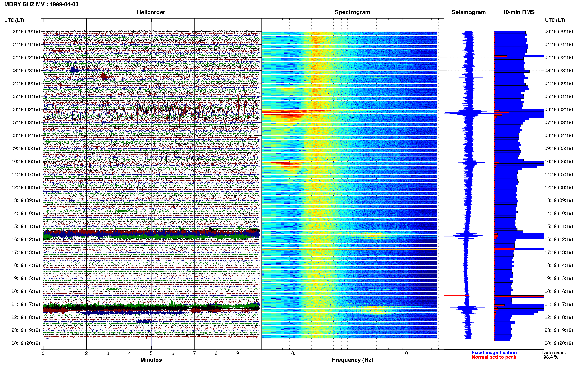
Task: Click the UTC (LT) label above the helicorder axis
Action: click(14, 20)
